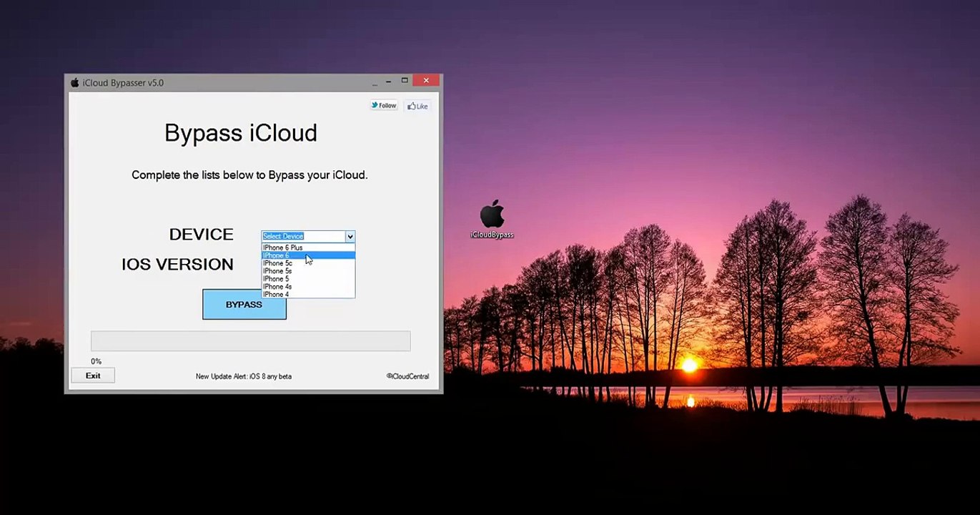Start the process with the BYPASS button
The height and width of the screenshot is (515, 980).
tap(244, 305)
